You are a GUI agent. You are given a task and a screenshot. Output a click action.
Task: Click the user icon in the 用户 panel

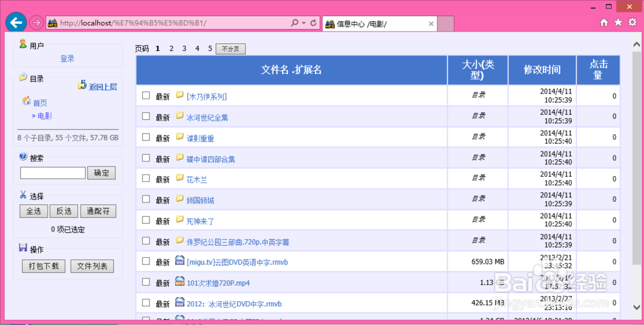(23, 44)
